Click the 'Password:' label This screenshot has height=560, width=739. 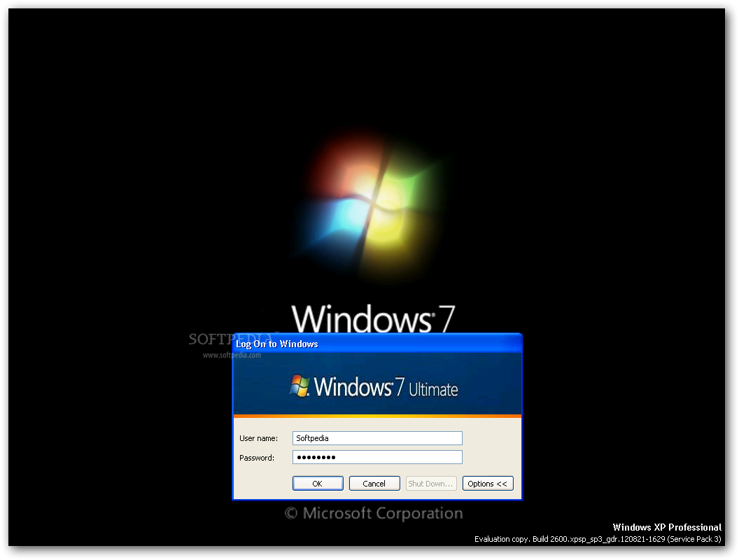257,458
